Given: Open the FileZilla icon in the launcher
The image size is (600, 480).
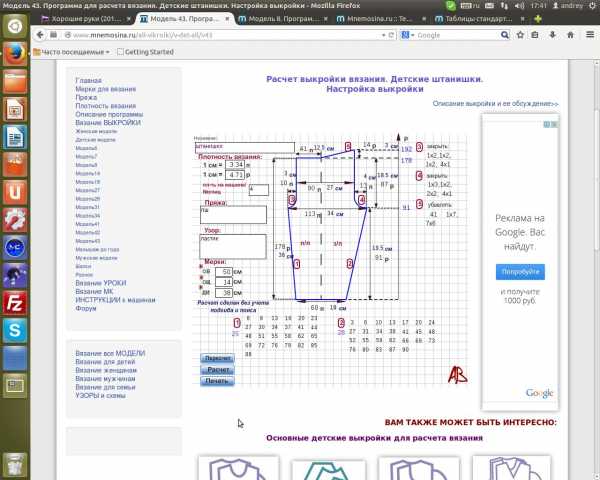Looking at the screenshot, I should click(14, 301).
